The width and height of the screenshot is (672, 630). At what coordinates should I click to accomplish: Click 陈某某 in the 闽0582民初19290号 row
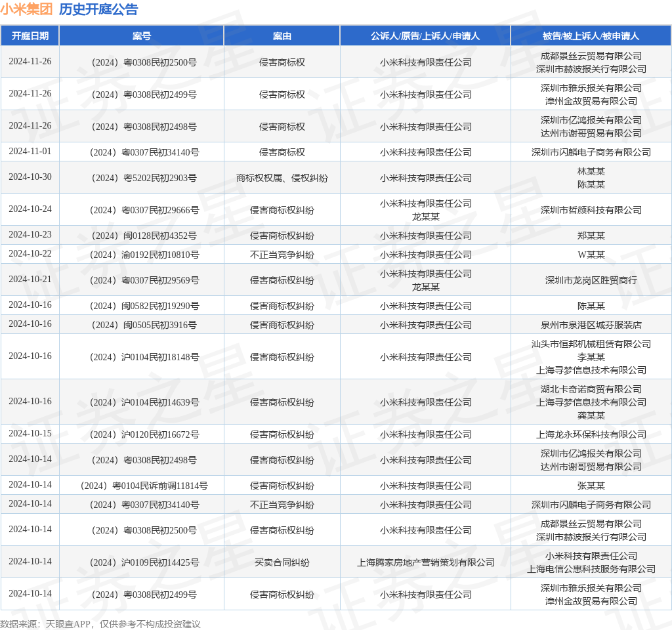click(591, 306)
